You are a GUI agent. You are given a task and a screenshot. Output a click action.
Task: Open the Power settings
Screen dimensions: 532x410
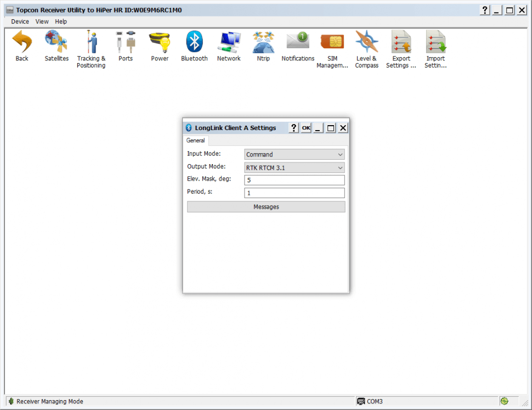click(x=160, y=46)
